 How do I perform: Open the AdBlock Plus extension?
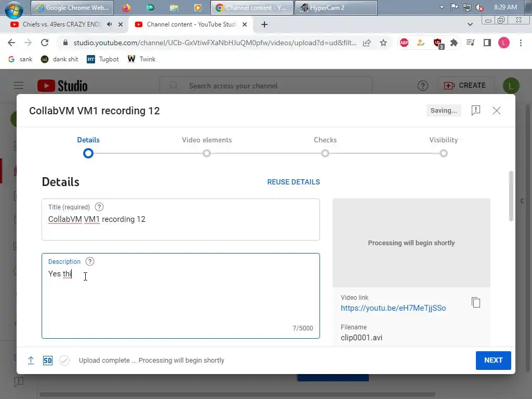(x=404, y=43)
